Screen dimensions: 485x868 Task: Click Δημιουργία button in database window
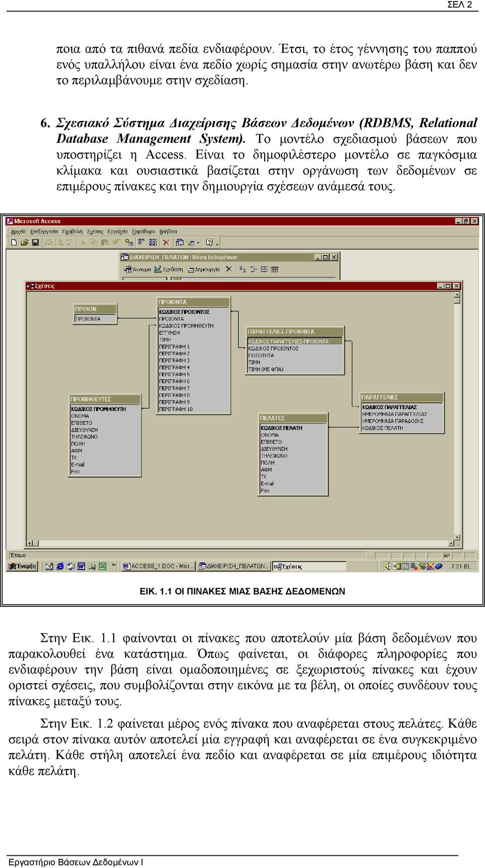(x=203, y=270)
